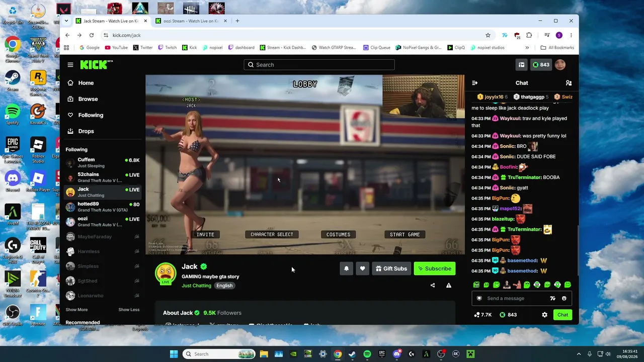This screenshot has height=362, width=644.
Task: Open the user profile avatar menu
Action: 560,65
